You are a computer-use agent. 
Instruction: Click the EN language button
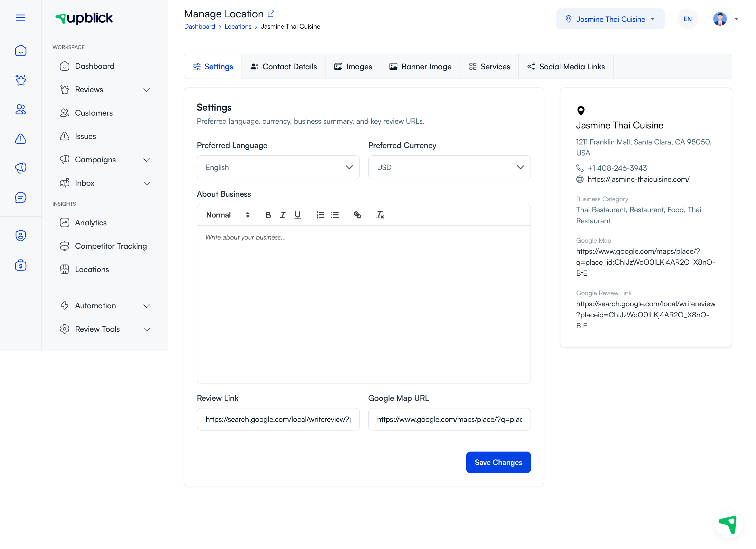(x=687, y=19)
